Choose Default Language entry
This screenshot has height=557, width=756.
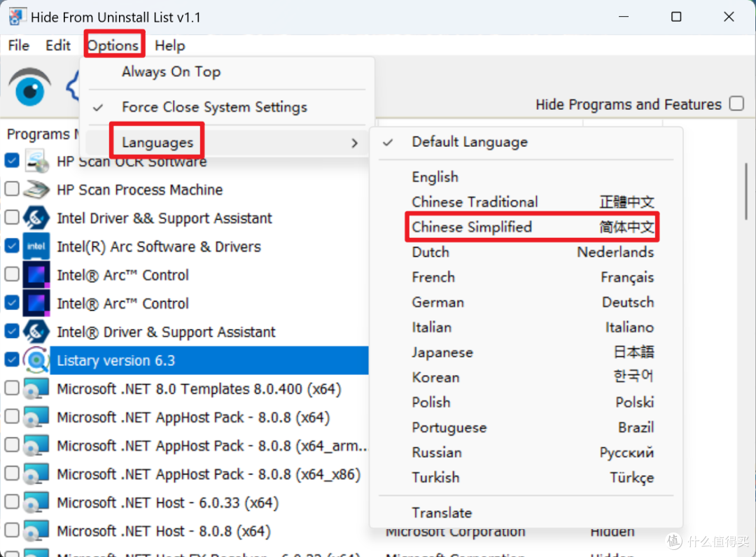tap(526, 141)
